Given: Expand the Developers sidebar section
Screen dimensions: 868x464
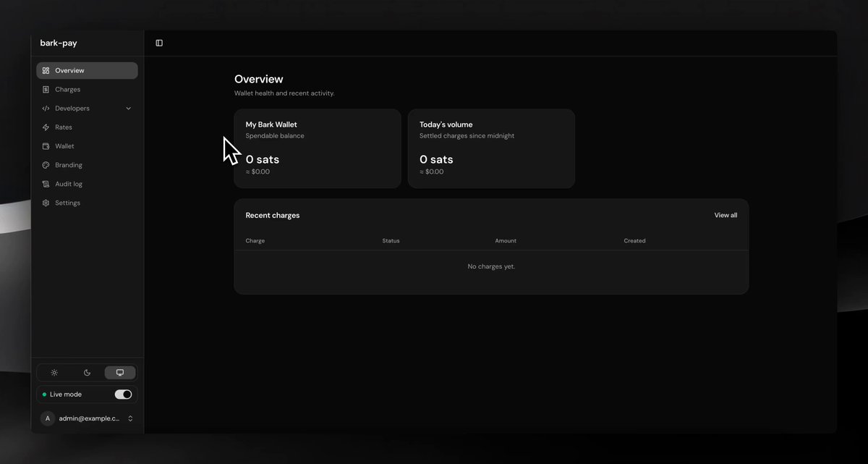Looking at the screenshot, I should click(x=87, y=109).
